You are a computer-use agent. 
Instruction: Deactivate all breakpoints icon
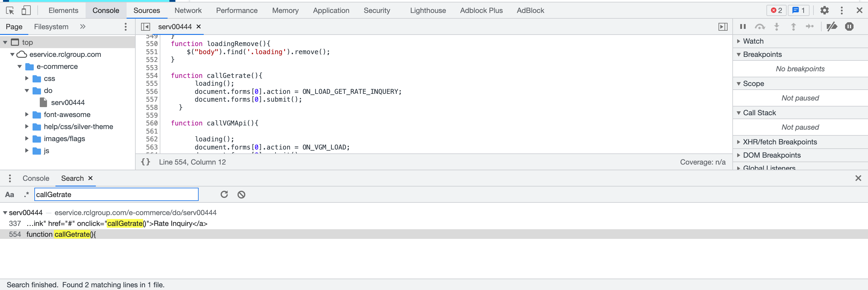832,26
